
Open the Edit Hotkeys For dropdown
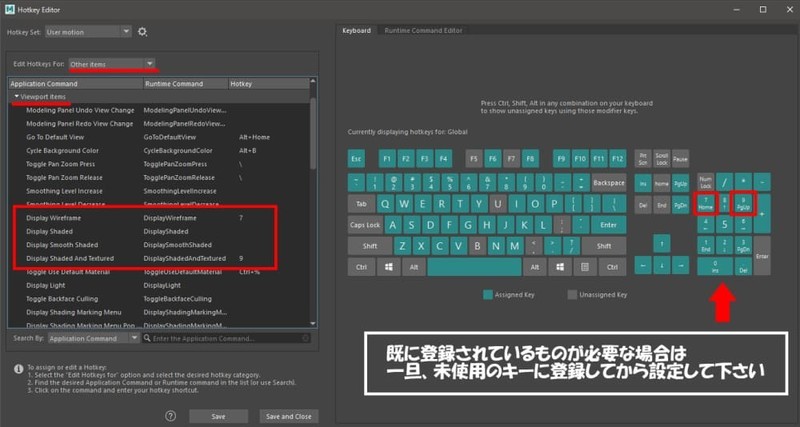click(x=112, y=64)
